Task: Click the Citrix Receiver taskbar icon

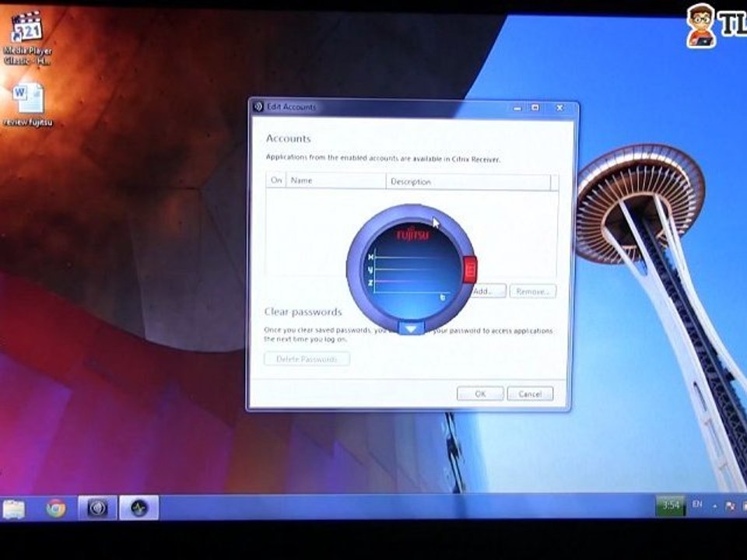Action: pos(97,508)
